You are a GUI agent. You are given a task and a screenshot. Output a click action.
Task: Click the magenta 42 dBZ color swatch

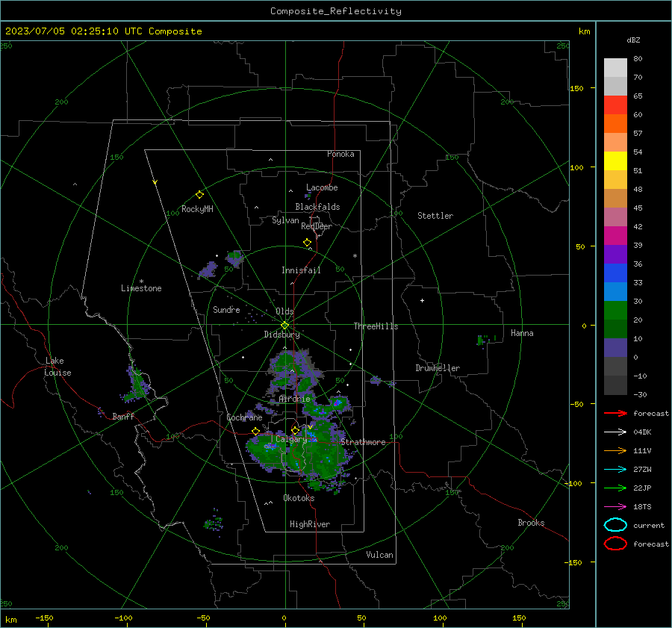[615, 235]
